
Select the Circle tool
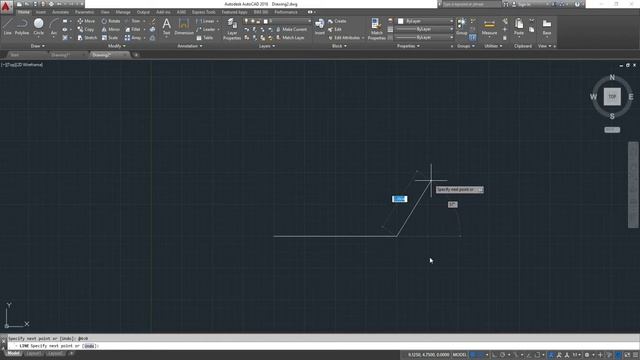point(38,27)
